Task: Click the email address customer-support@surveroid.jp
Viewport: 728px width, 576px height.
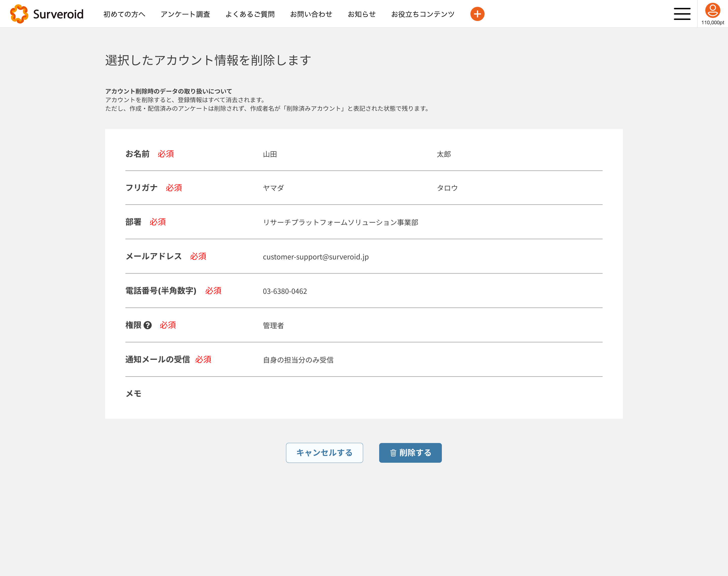Action: pyautogui.click(x=315, y=257)
